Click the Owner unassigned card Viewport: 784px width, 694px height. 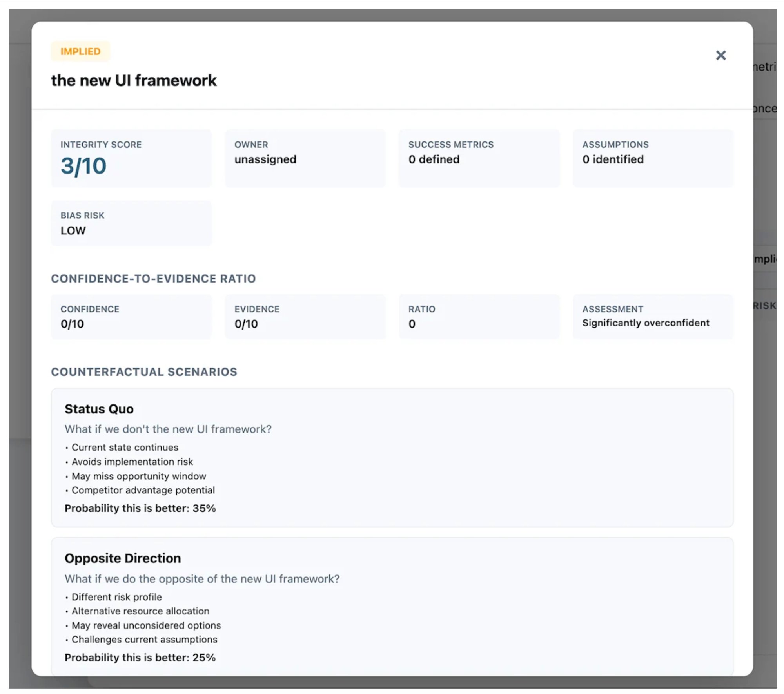pyautogui.click(x=305, y=158)
